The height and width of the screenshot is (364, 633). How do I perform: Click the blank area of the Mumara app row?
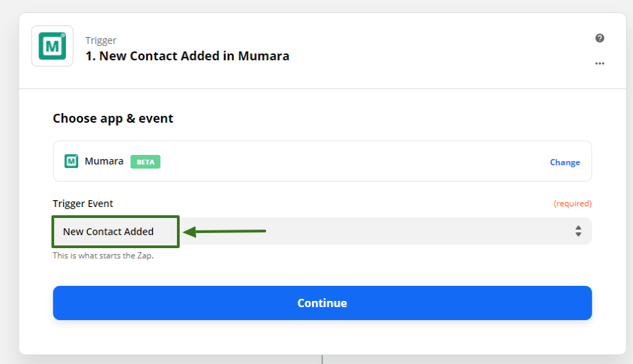(x=343, y=162)
